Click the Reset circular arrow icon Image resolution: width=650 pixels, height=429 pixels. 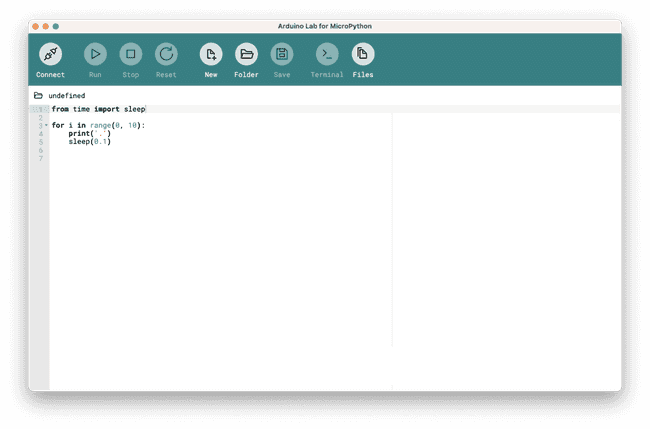coord(166,54)
